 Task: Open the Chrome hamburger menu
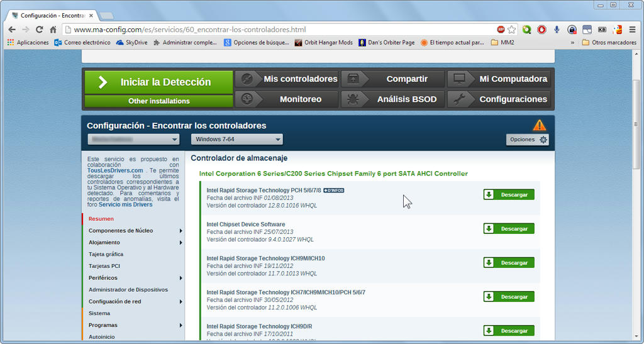633,30
